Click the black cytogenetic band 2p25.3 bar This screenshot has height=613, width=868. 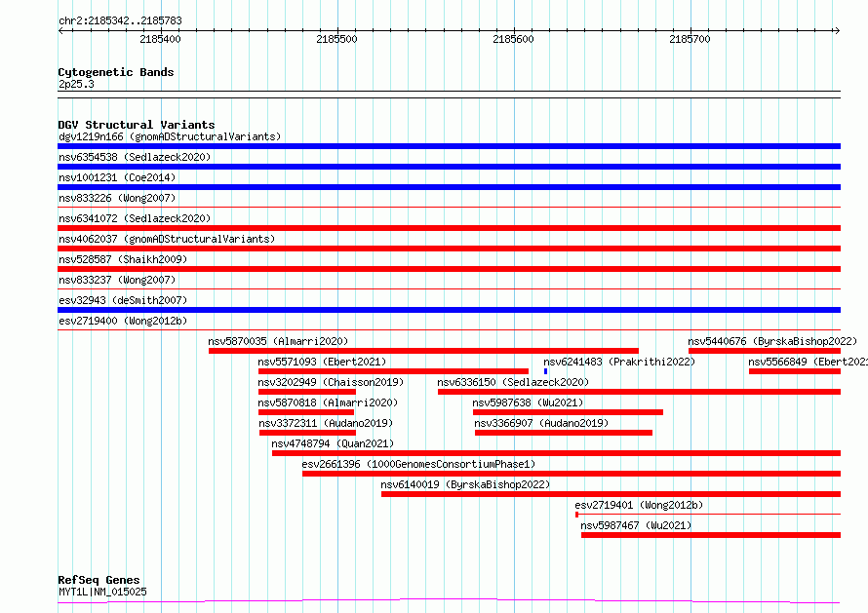449,95
